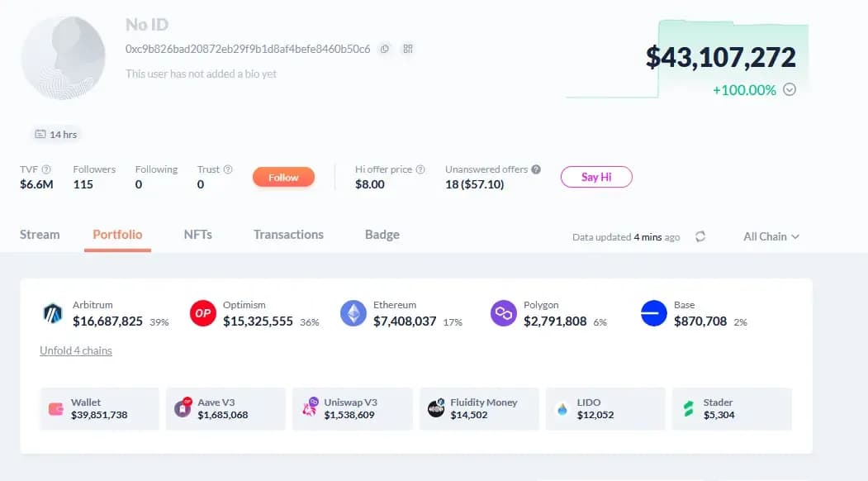Copy the wallet address icon
Viewport: 868px width, 481px height.
pos(385,49)
